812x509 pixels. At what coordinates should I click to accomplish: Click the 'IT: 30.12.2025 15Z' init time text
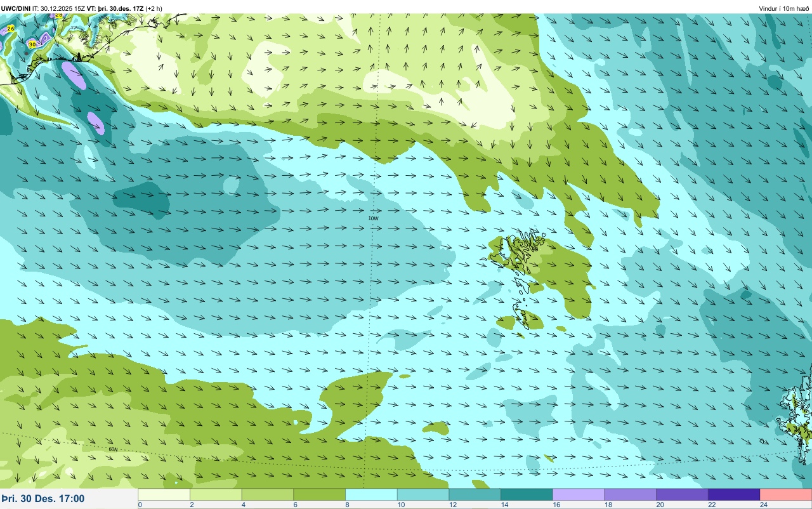pos(59,8)
